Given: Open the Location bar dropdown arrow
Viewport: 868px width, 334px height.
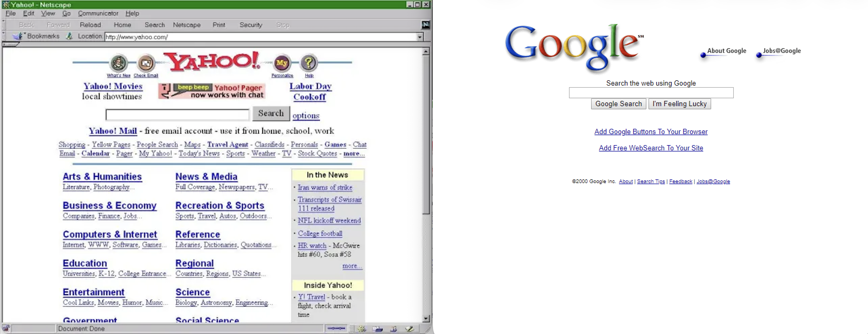Looking at the screenshot, I should pos(420,37).
